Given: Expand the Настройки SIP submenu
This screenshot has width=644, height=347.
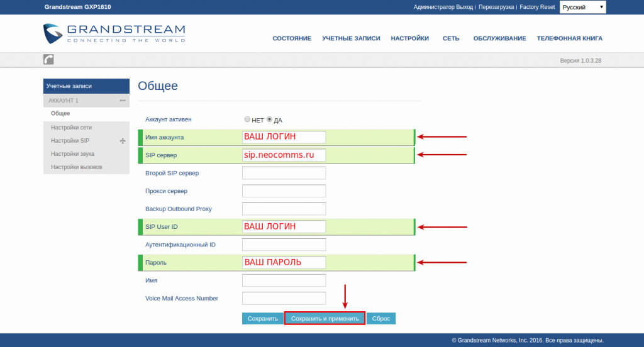Looking at the screenshot, I should point(123,141).
